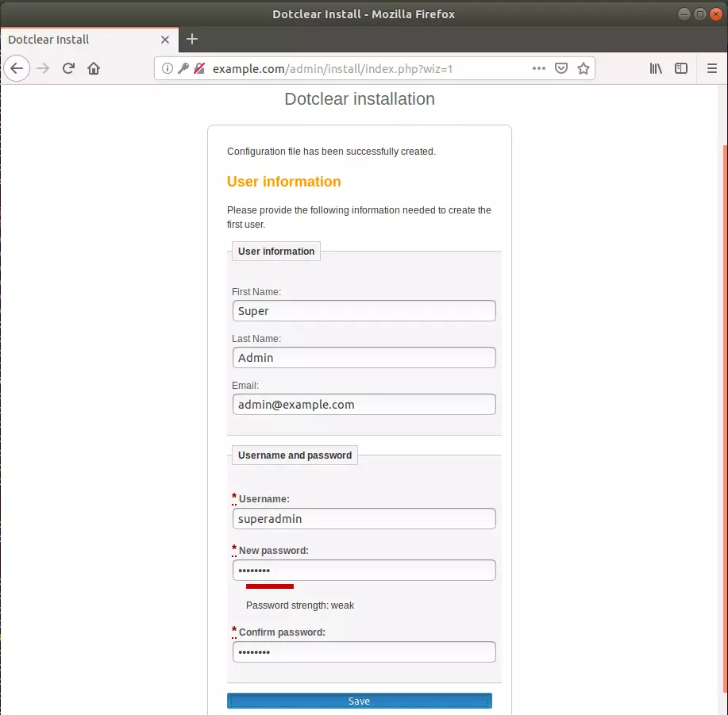Click the First Name input field

click(x=364, y=311)
